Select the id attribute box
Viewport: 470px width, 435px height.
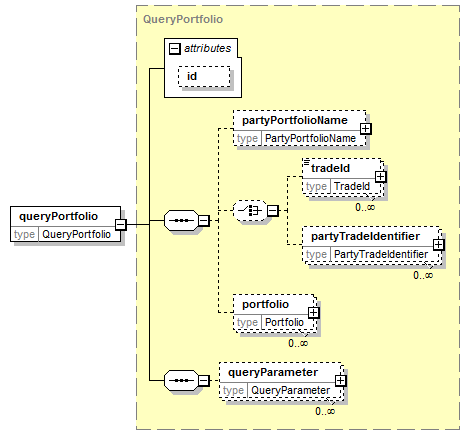click(x=204, y=76)
